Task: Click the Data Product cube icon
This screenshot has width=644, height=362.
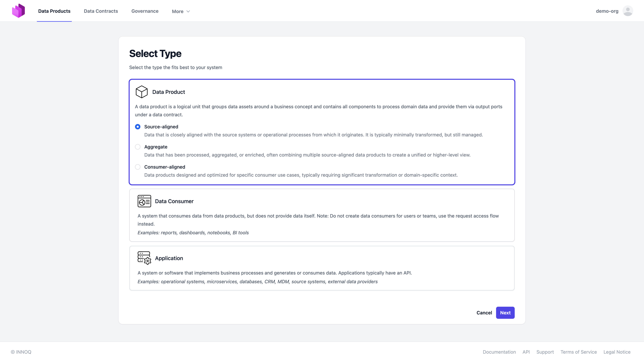Action: click(142, 92)
